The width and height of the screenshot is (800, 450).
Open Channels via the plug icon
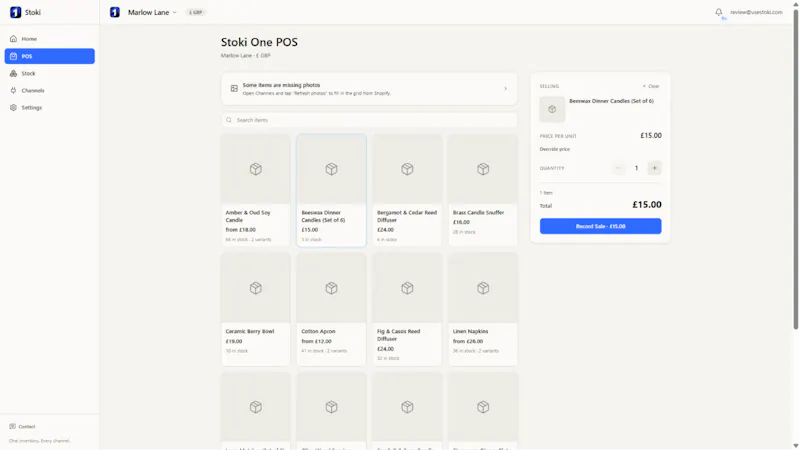coord(13,90)
